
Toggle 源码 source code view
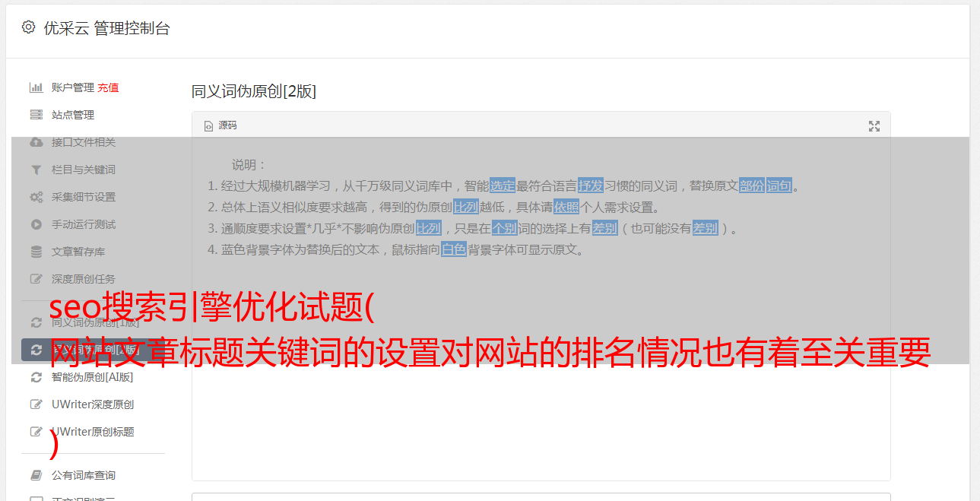[x=220, y=125]
